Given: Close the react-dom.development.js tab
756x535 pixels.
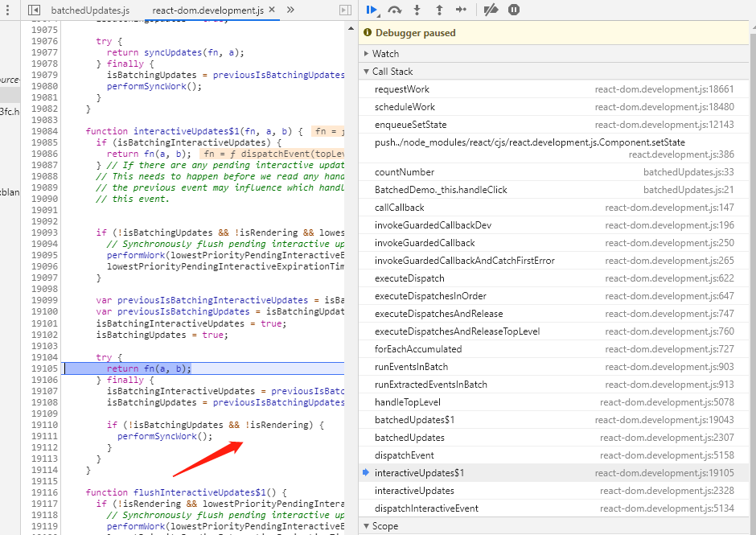Looking at the screenshot, I should click(x=271, y=10).
